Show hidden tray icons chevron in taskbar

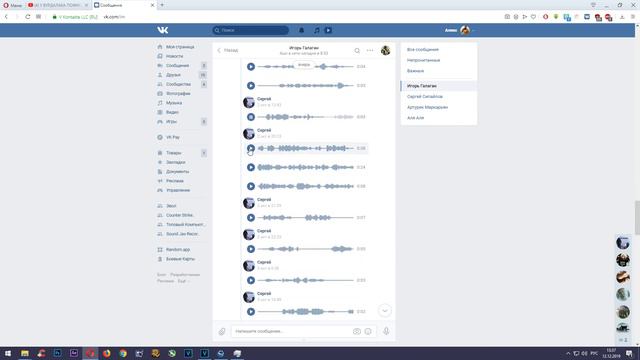568,353
